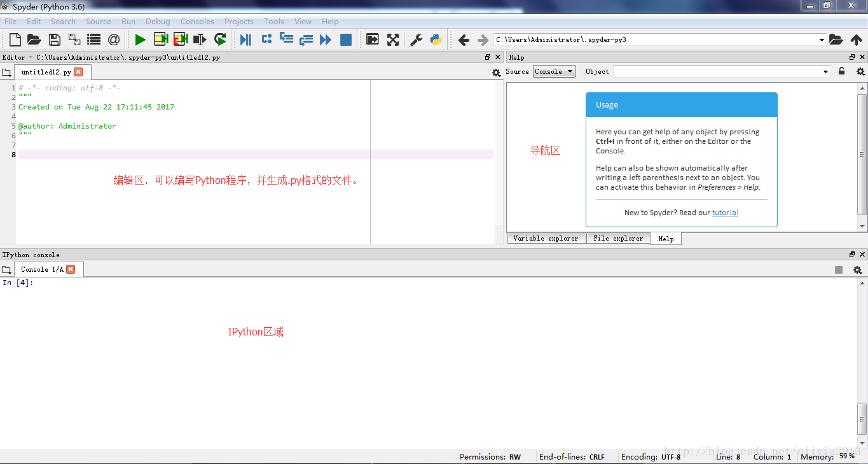Run selection or current line
This screenshot has height=464, width=868.
[x=200, y=39]
